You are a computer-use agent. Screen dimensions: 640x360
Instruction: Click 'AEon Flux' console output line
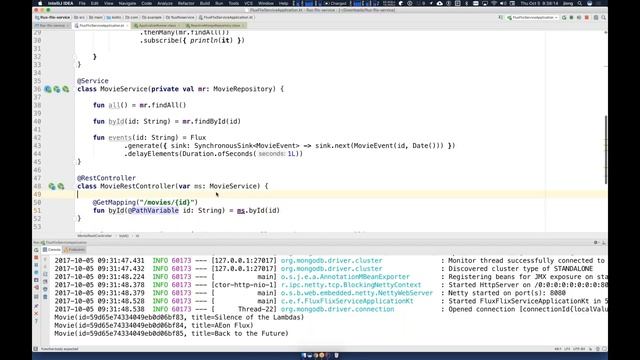coord(154,325)
